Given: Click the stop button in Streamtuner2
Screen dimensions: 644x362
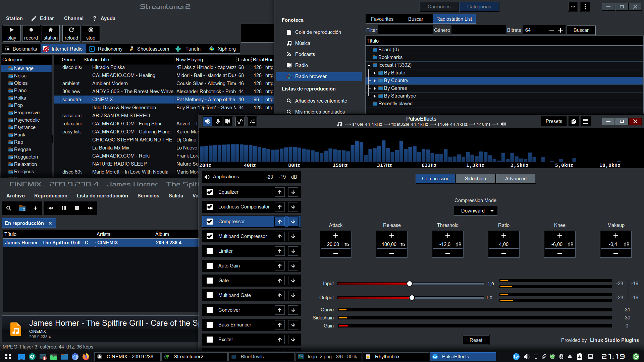Looking at the screenshot, I should [91, 34].
